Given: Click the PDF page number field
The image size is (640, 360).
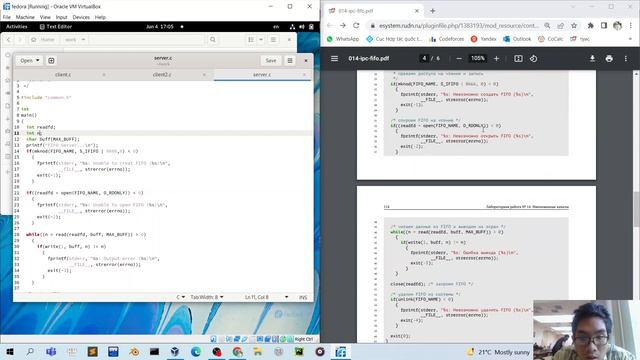Looking at the screenshot, I should pos(424,58).
